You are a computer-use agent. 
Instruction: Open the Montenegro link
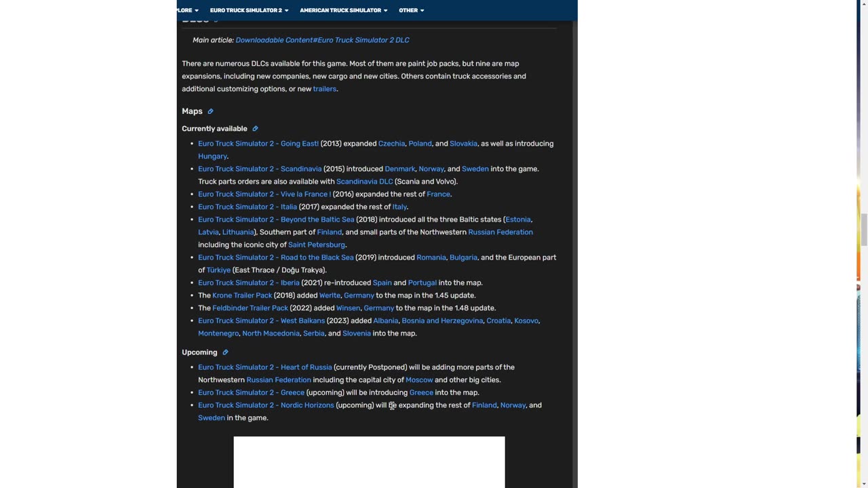point(218,333)
